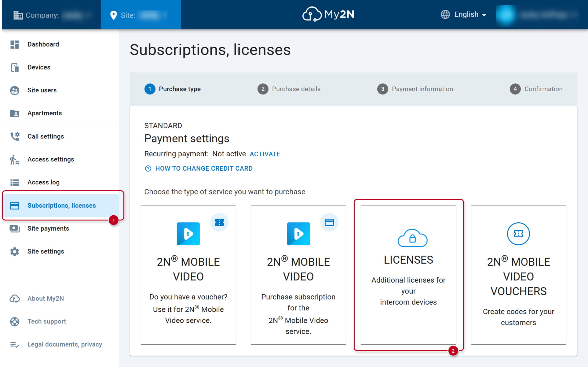Click step 2 Purchase details
The height and width of the screenshot is (367, 588).
point(289,89)
